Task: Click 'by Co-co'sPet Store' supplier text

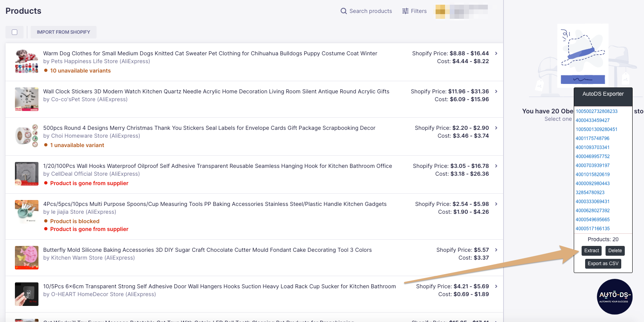Action: tap(85, 99)
